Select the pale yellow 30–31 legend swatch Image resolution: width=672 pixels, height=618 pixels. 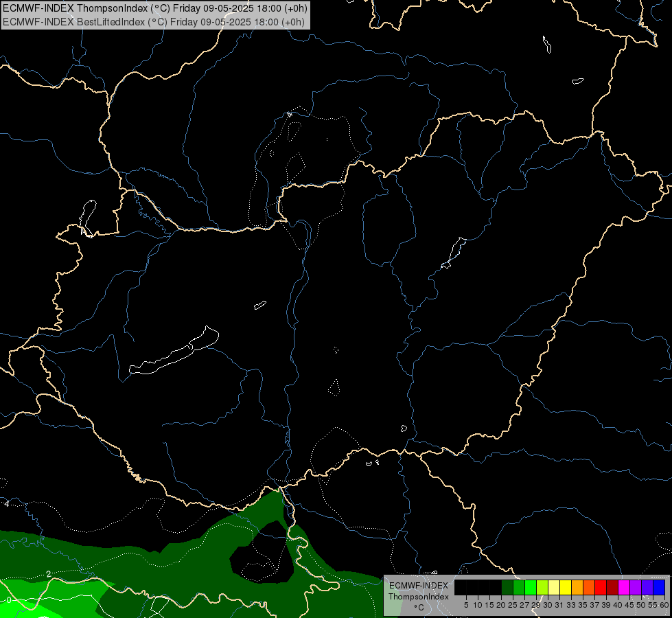point(554,587)
